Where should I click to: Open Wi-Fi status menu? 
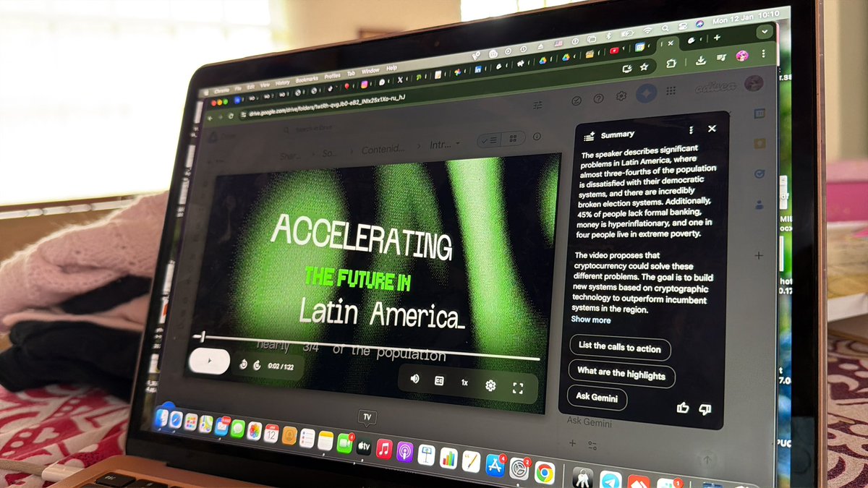(x=648, y=30)
